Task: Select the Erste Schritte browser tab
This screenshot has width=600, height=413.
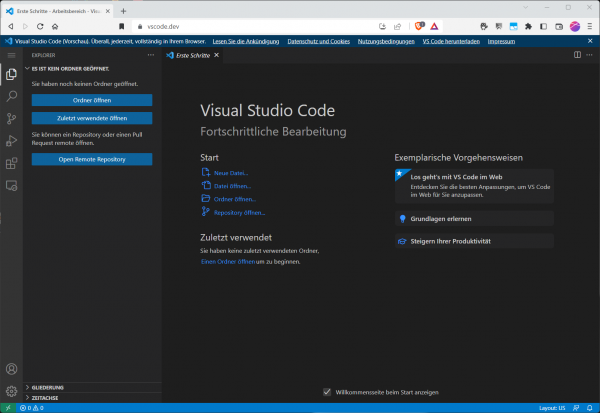Action: click(58, 11)
